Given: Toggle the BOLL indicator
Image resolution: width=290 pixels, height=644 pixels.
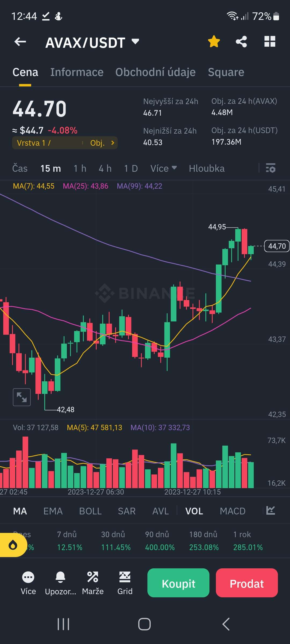Looking at the screenshot, I should point(90,511).
